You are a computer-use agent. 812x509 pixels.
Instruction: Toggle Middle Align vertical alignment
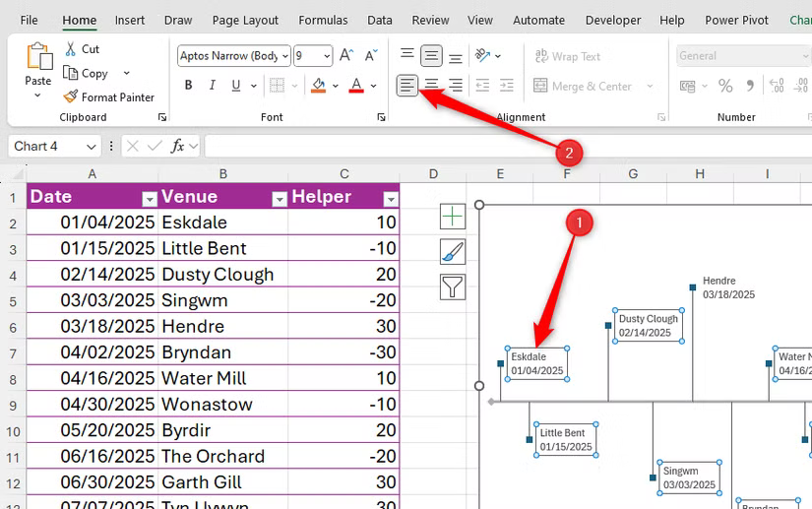(x=431, y=55)
